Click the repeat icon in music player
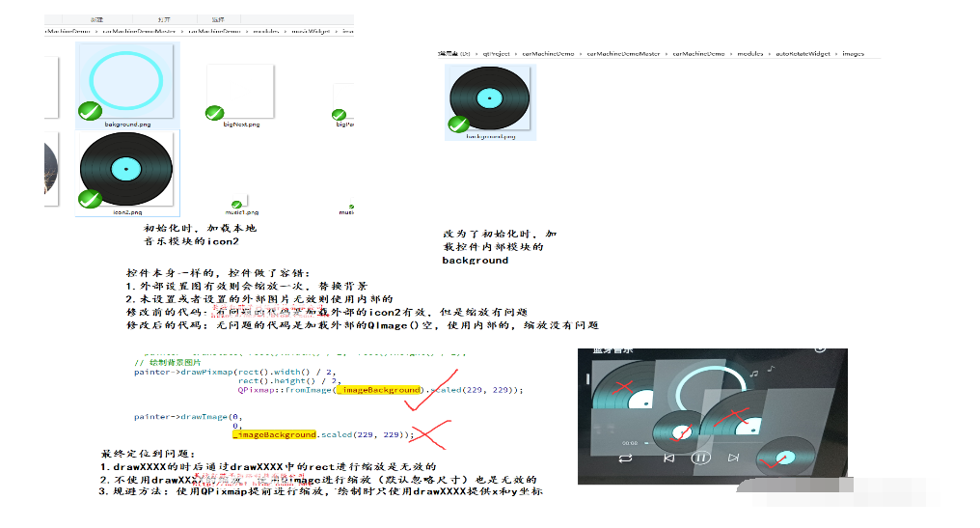The image size is (980, 528). click(x=625, y=459)
